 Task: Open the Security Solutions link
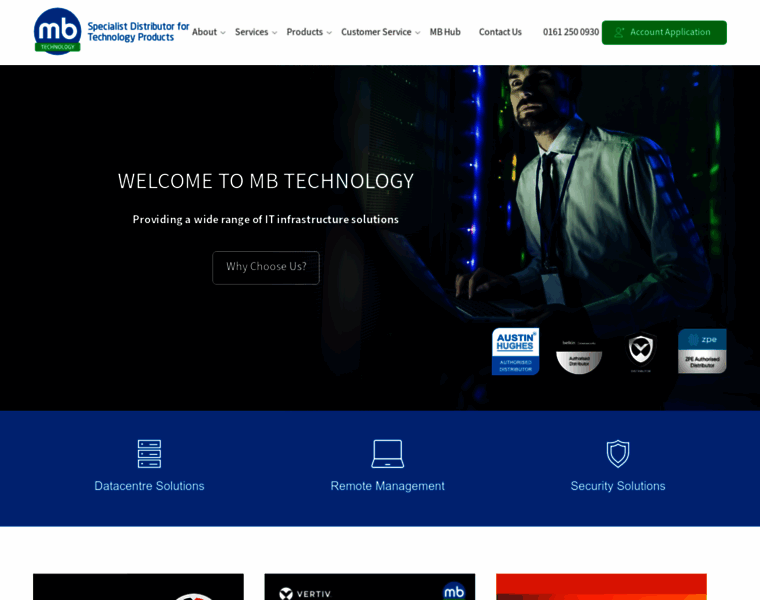coord(618,486)
